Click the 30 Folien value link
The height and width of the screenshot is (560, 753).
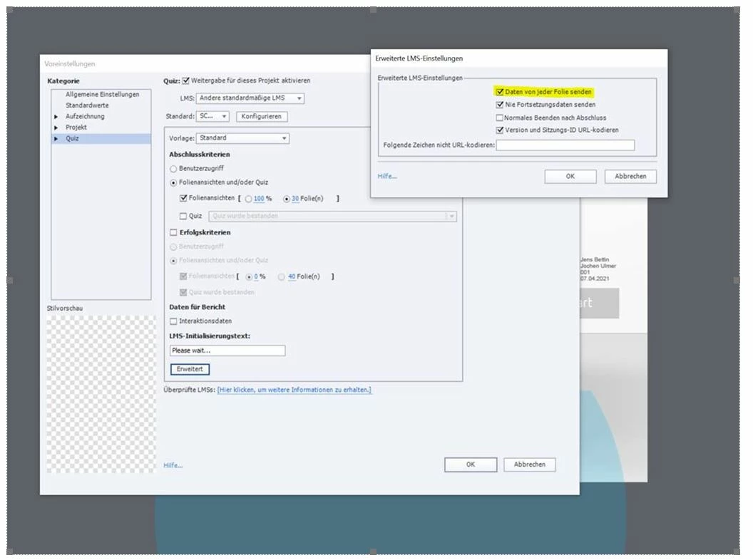coord(295,199)
